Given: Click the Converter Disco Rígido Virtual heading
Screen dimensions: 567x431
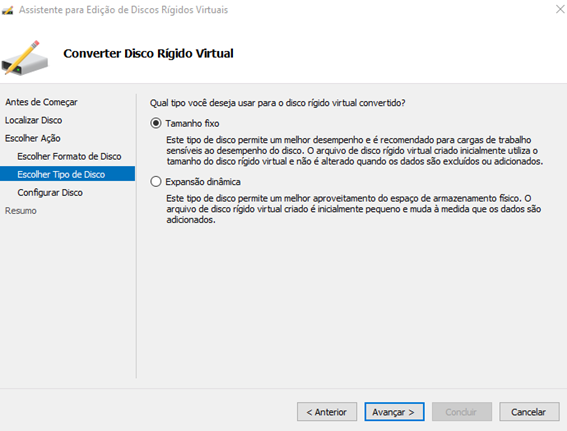Looking at the screenshot, I should 149,54.
